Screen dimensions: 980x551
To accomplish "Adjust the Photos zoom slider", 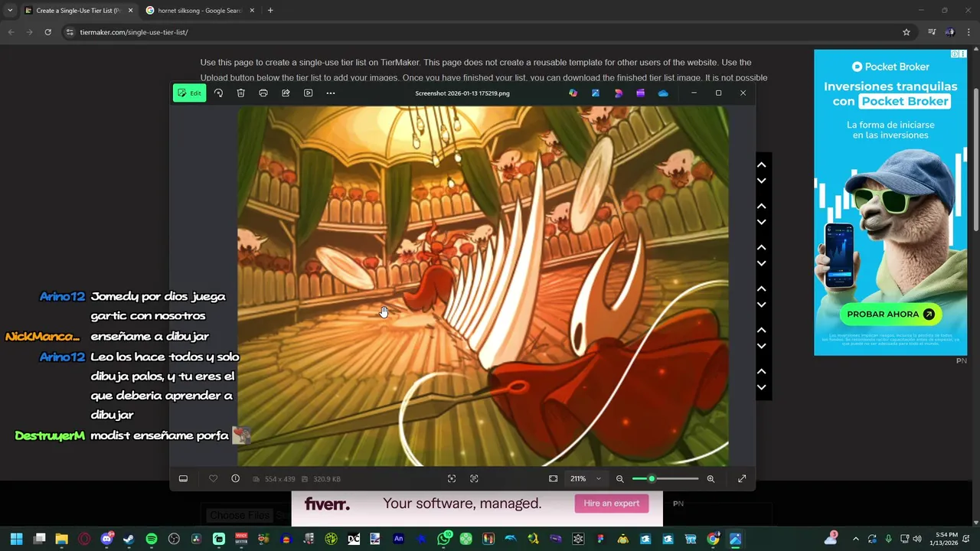I will pos(665,479).
